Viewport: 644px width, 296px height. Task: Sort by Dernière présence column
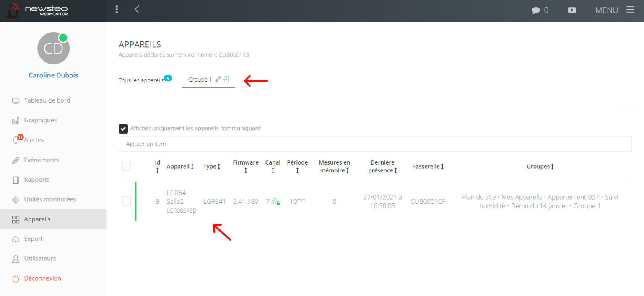point(383,166)
